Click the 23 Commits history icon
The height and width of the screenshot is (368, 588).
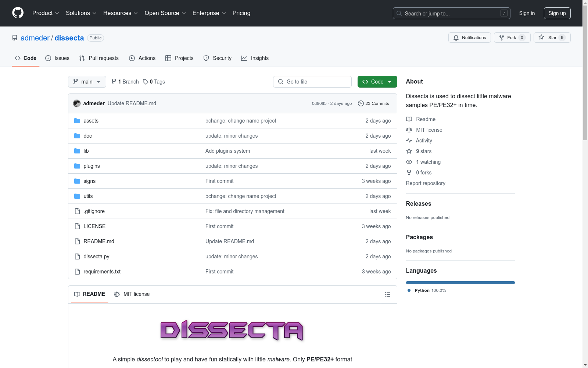(361, 103)
